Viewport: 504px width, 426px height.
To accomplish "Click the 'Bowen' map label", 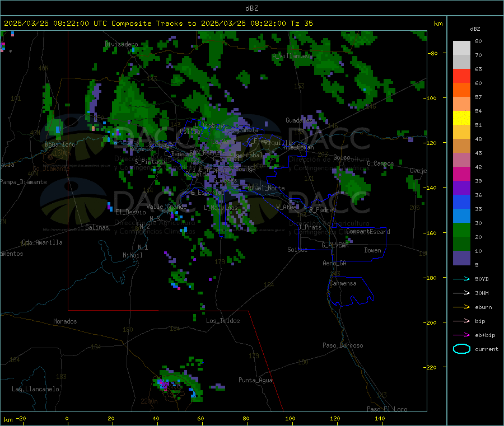I will tap(372, 251).
